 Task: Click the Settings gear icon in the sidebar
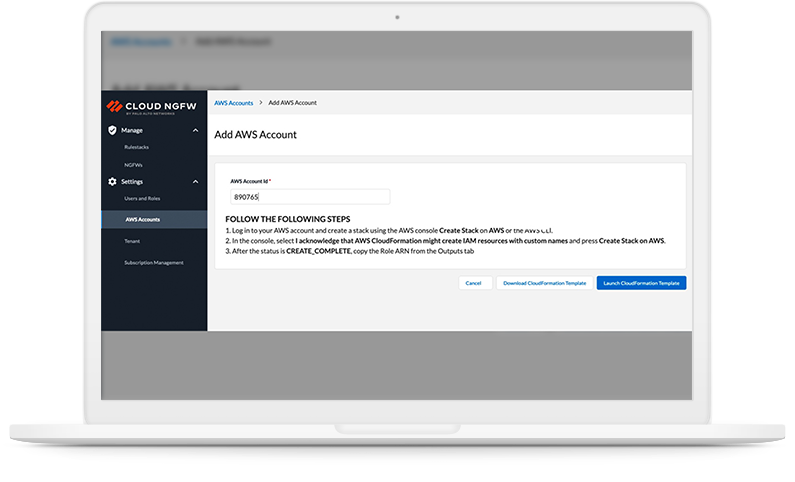click(x=112, y=181)
